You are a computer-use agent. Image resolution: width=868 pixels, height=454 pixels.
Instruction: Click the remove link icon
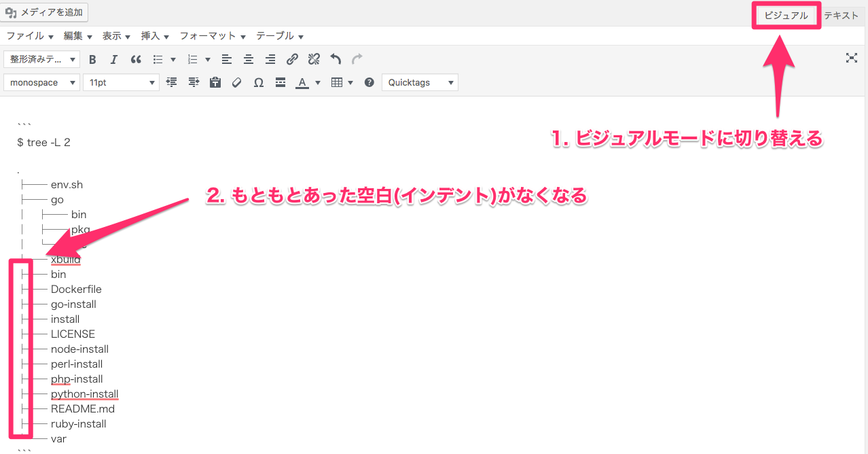point(314,59)
